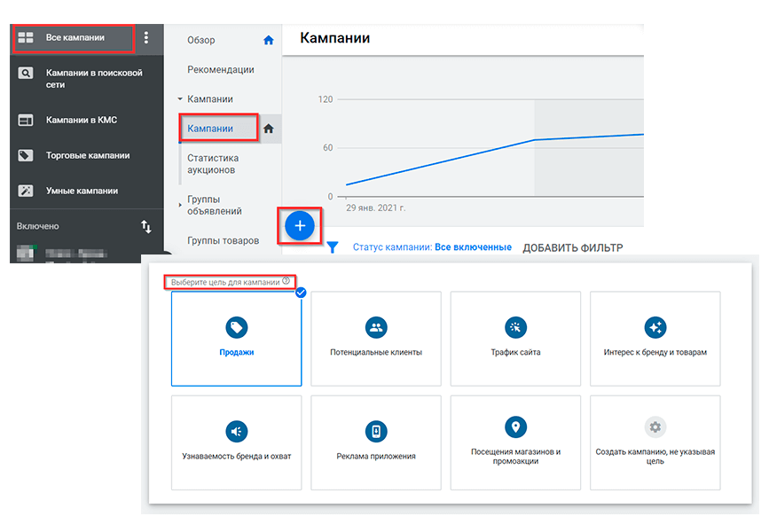Open Статистика аукционов in navigation
769x532 pixels.
coord(213,164)
